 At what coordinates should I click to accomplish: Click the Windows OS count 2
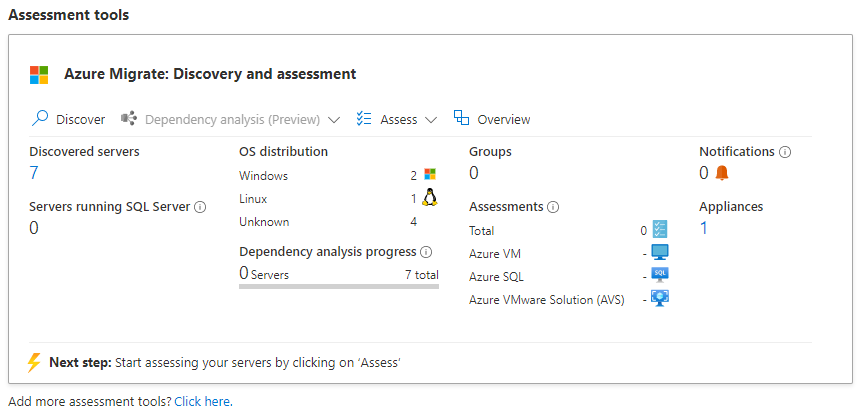click(413, 176)
